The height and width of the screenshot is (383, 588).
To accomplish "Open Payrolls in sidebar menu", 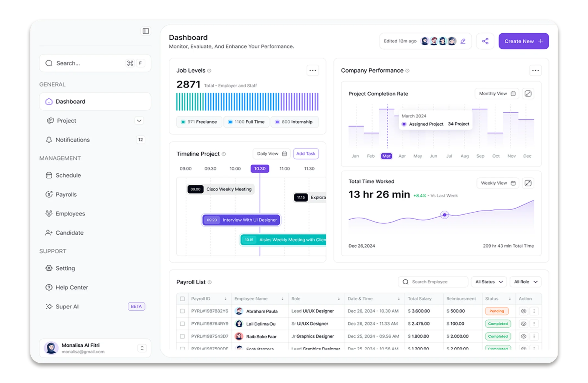I will pos(66,194).
